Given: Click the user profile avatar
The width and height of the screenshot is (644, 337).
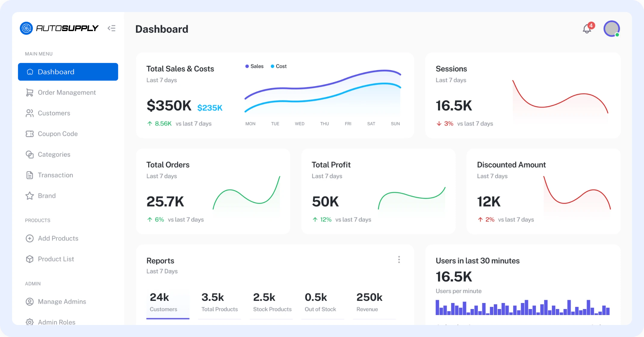Looking at the screenshot, I should pos(611,29).
